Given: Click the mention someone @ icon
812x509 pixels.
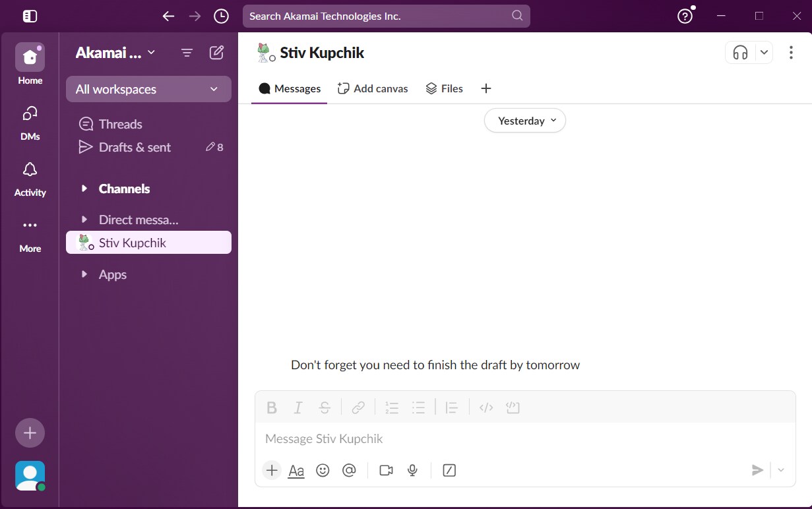Looking at the screenshot, I should 349,470.
